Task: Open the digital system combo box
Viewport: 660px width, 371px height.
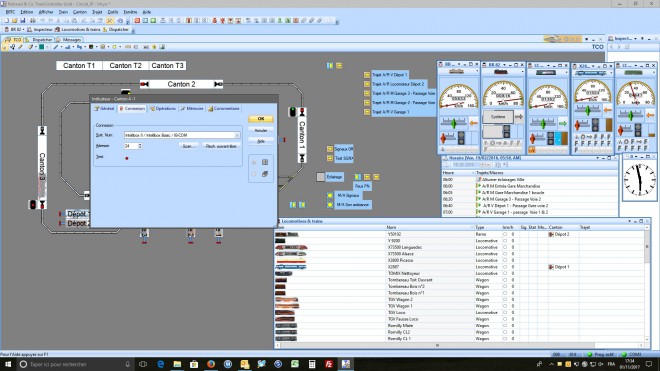Action: click(182, 135)
